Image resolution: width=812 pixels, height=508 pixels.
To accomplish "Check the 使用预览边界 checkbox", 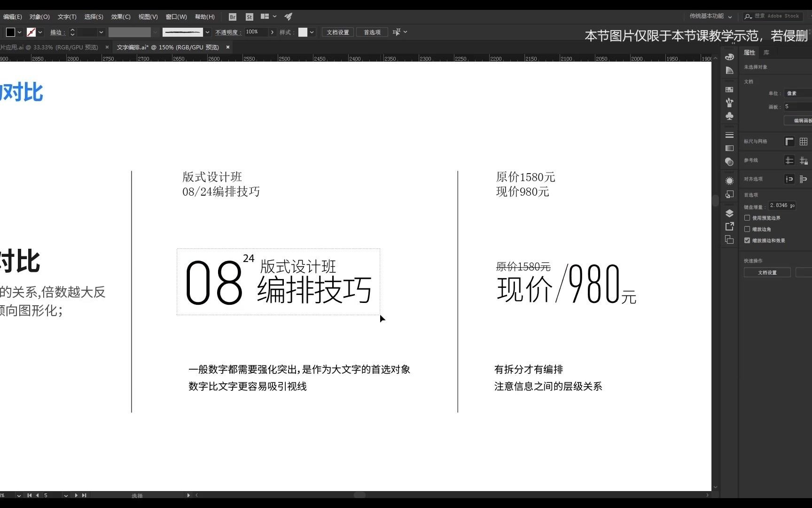I will pos(747,218).
